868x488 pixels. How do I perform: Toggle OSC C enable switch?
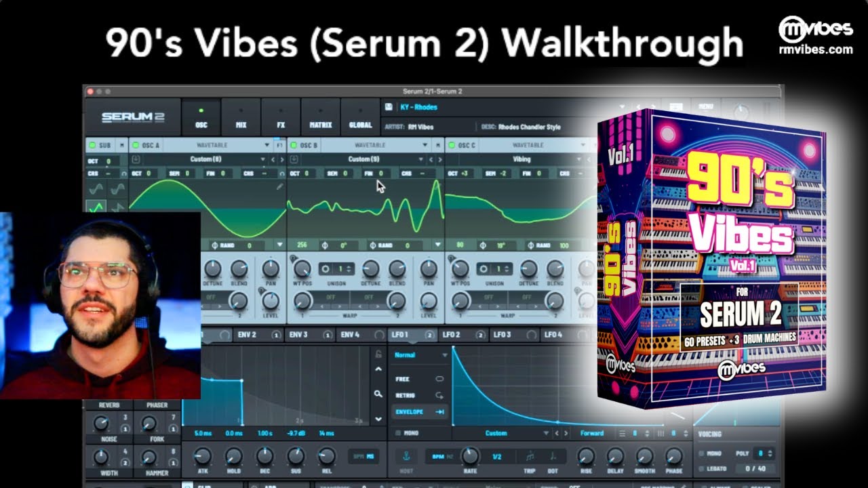pos(452,145)
